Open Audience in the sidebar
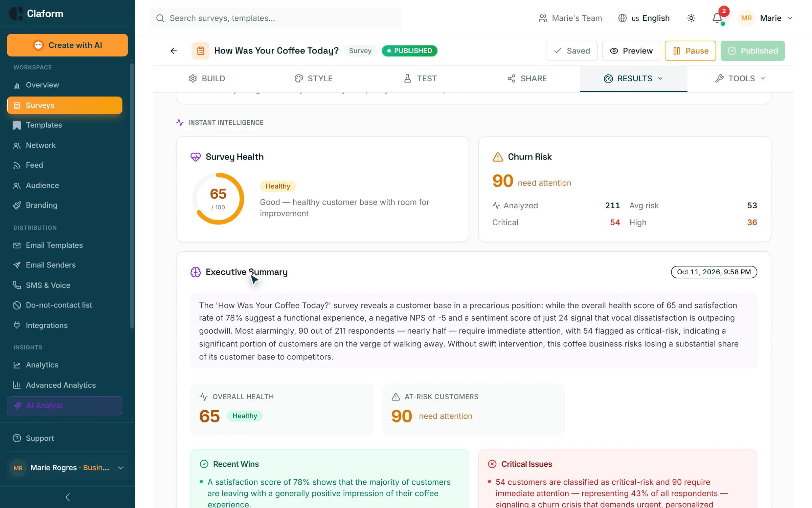The width and height of the screenshot is (812, 508). click(x=64, y=185)
